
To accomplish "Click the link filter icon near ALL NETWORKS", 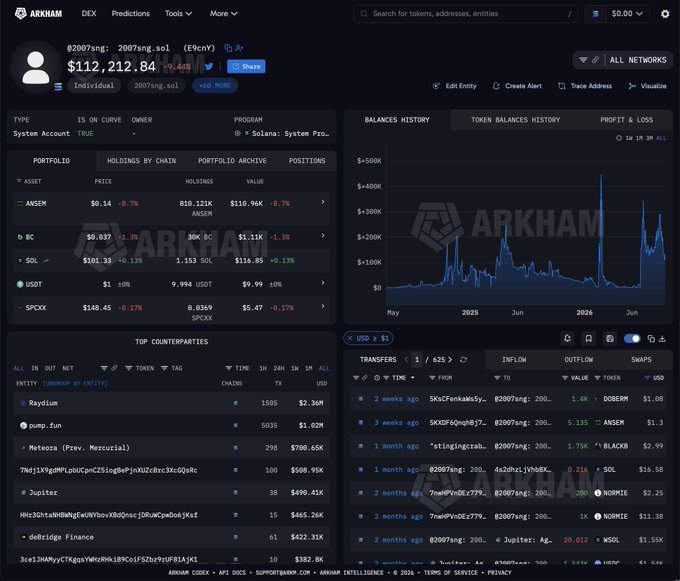I will click(x=595, y=60).
